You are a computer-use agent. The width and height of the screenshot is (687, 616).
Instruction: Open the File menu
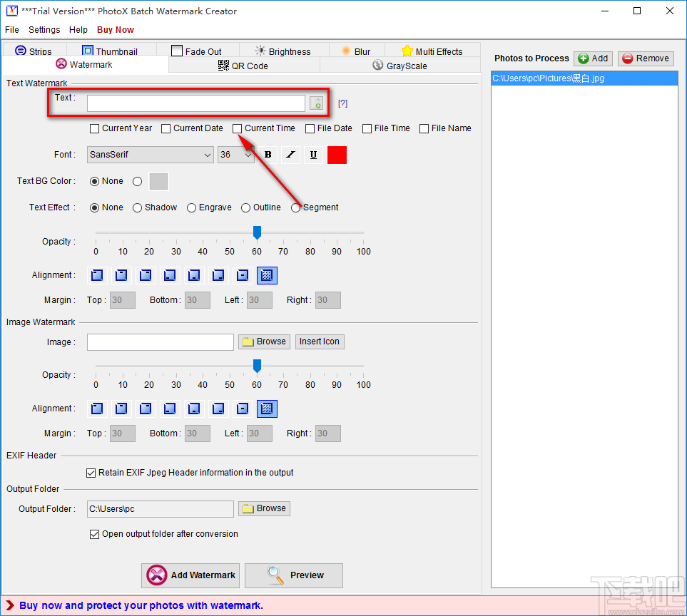(12, 30)
